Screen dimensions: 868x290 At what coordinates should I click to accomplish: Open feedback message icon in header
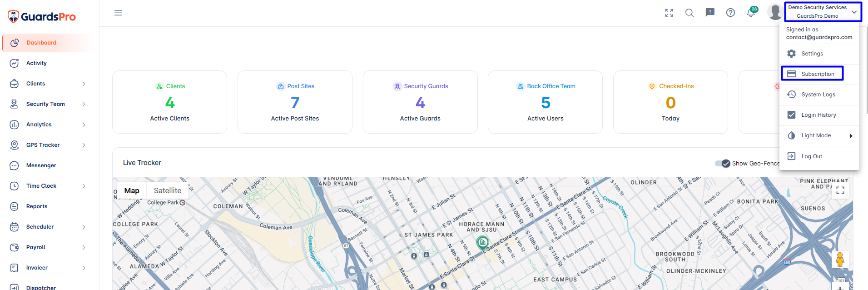(710, 13)
